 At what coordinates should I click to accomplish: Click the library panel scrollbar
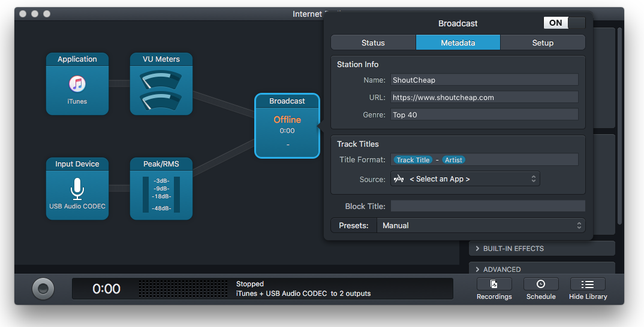(620, 125)
